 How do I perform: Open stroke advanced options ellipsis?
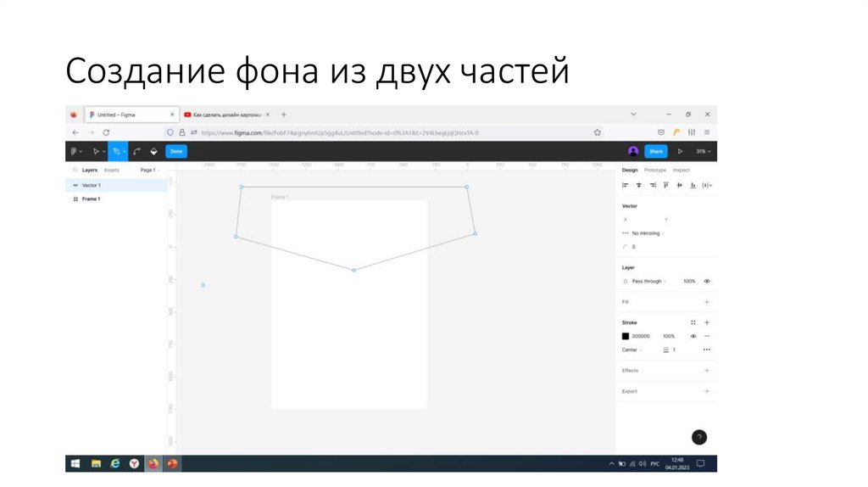pyautogui.click(x=707, y=350)
